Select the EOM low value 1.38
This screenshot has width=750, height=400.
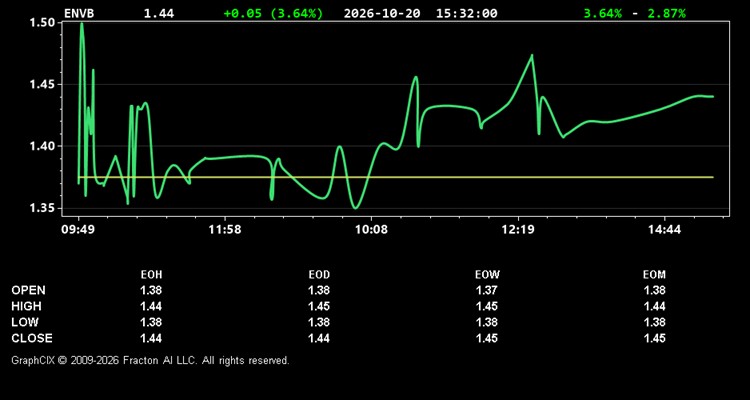[654, 322]
